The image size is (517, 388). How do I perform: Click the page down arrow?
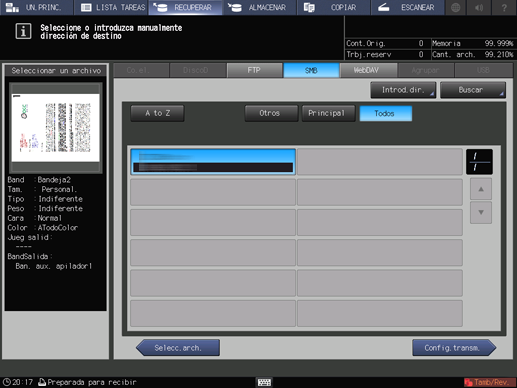click(481, 212)
